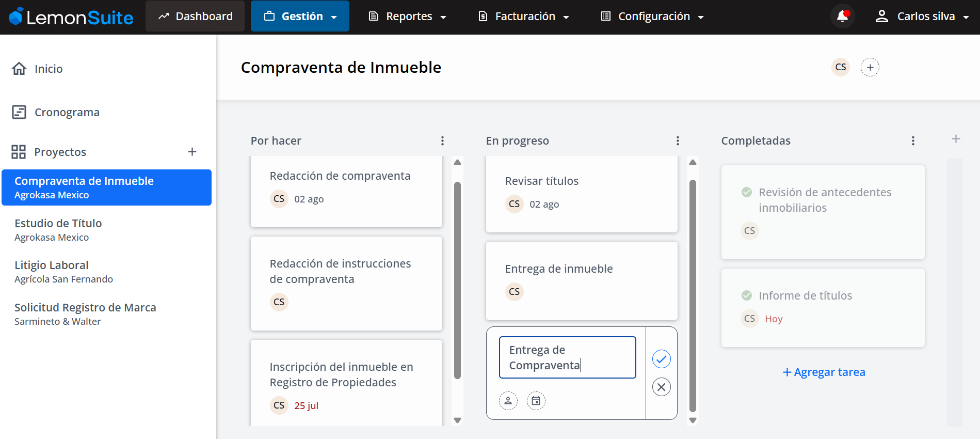
Task: Click the En progreso column scrollbar
Action: click(693, 294)
